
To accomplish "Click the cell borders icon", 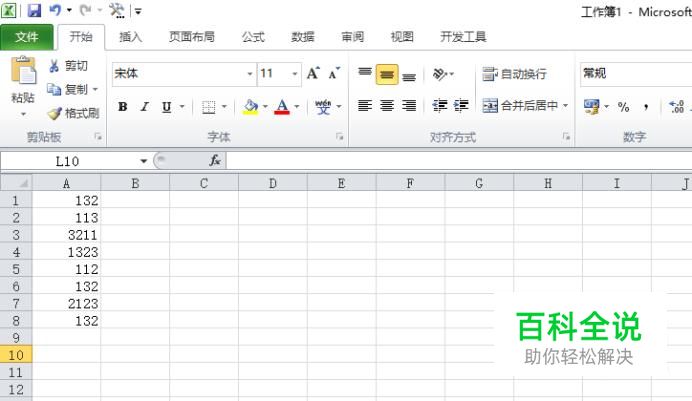I will tap(208, 107).
